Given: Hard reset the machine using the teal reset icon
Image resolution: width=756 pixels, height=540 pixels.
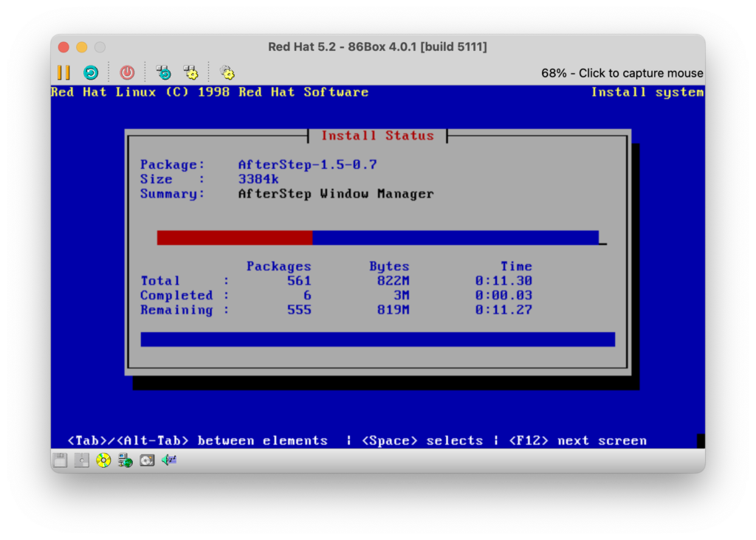Looking at the screenshot, I should pos(91,73).
